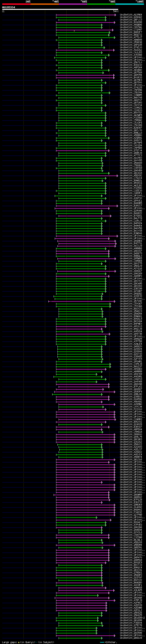
Task: Click the UniRef100_Q6PA70 label
Action: click(x=131, y=557)
